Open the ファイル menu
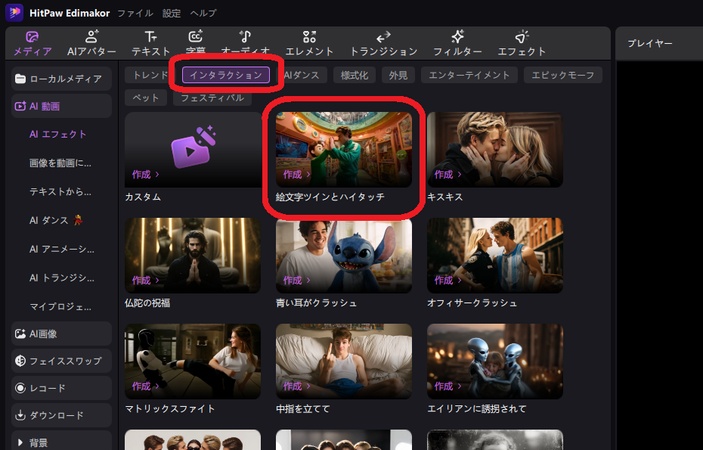This screenshot has height=450, width=703. (135, 13)
